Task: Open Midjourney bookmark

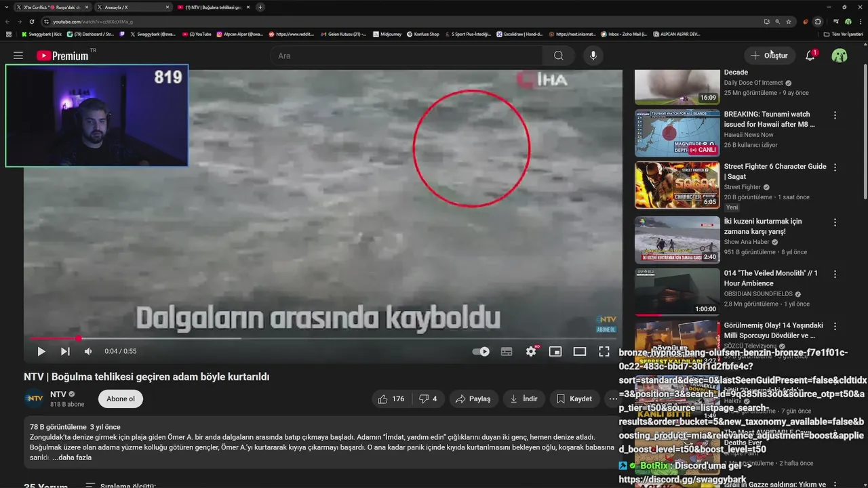Action: tap(388, 34)
